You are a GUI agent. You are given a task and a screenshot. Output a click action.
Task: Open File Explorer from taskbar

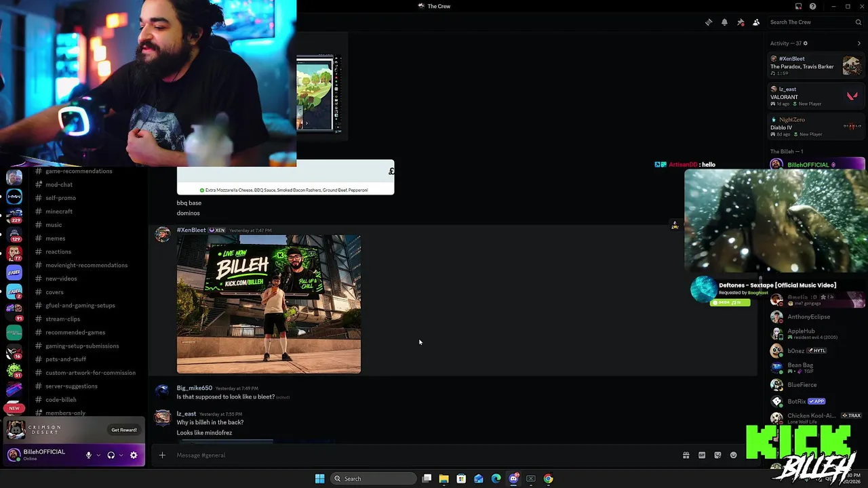(443, 479)
